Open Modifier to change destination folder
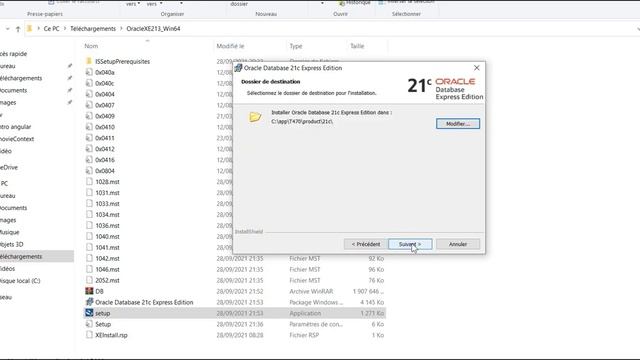The height and width of the screenshot is (360, 640). click(458, 124)
